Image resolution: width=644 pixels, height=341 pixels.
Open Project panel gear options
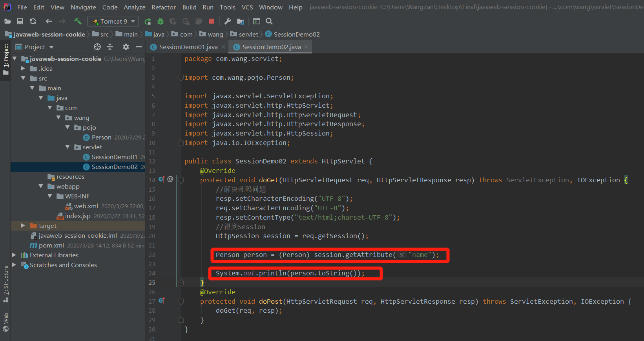[126, 47]
